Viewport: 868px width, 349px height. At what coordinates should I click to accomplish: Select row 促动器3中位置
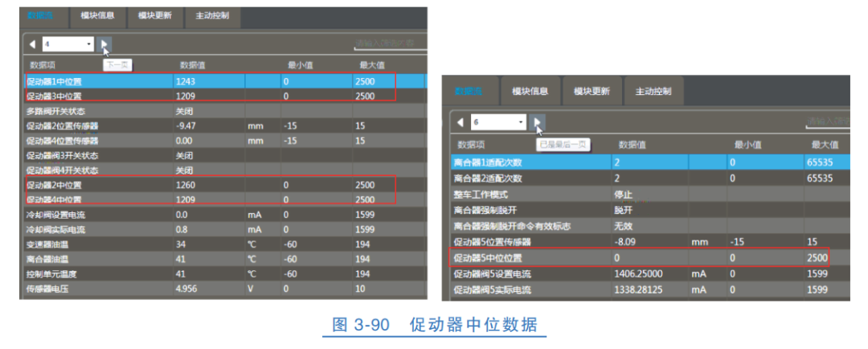tap(224, 96)
